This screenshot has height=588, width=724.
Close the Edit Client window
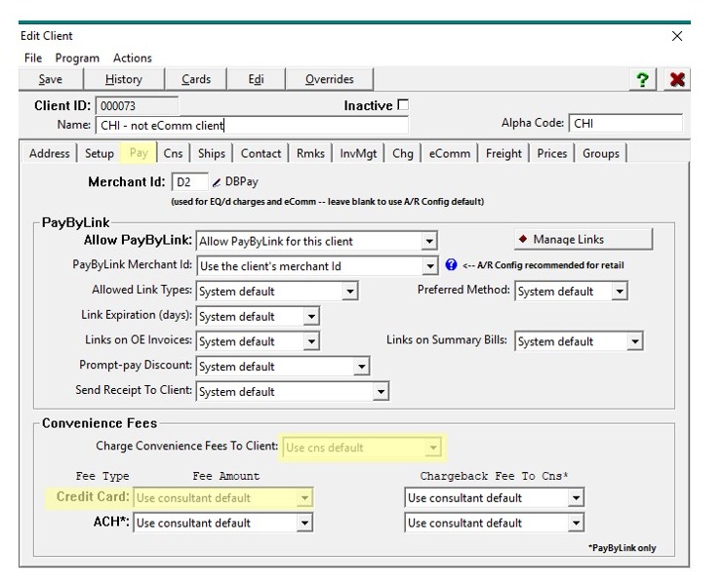coord(677,36)
